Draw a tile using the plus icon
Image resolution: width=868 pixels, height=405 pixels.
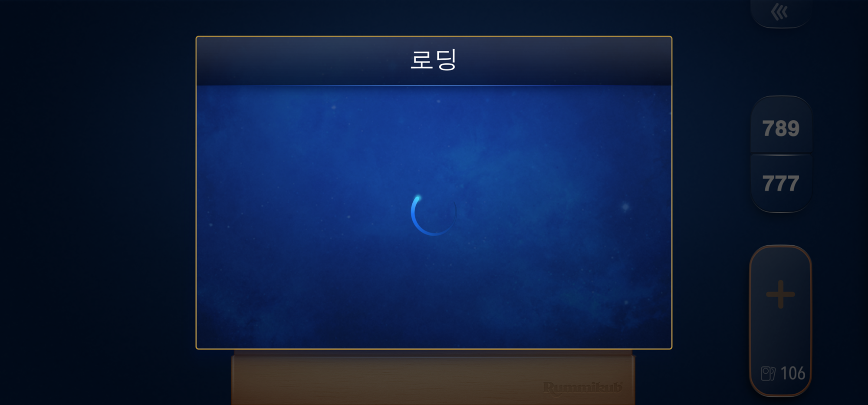pos(781,294)
